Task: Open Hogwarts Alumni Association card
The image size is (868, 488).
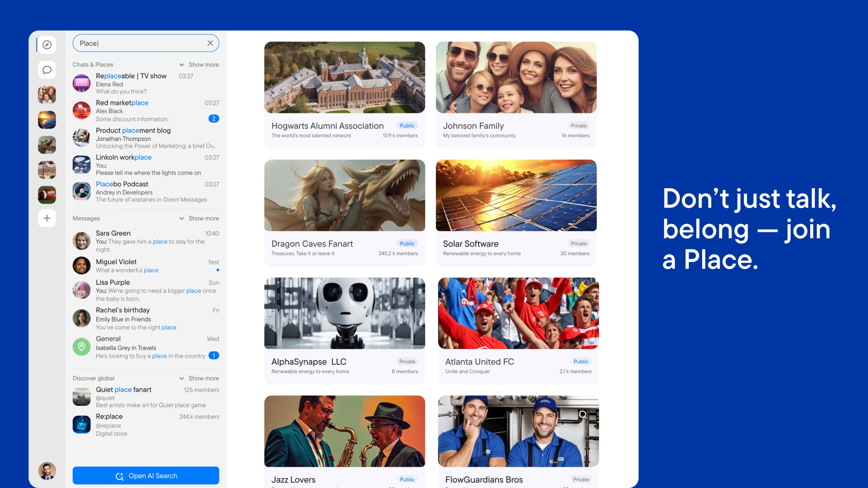Action: 344,94
